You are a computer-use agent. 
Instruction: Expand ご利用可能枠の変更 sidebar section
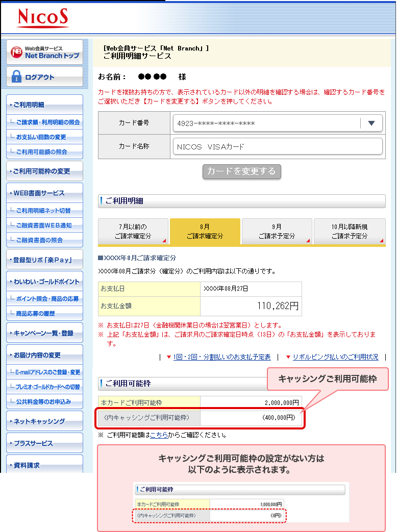[x=44, y=171]
